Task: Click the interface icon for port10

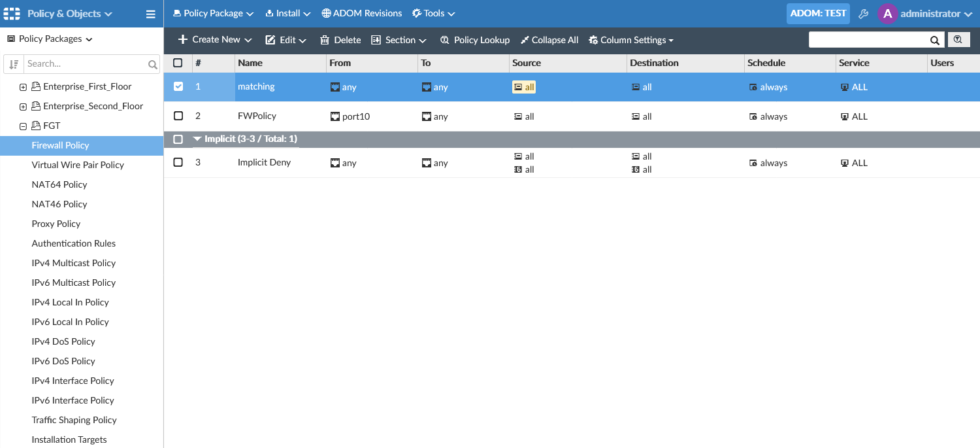Action: coord(335,116)
